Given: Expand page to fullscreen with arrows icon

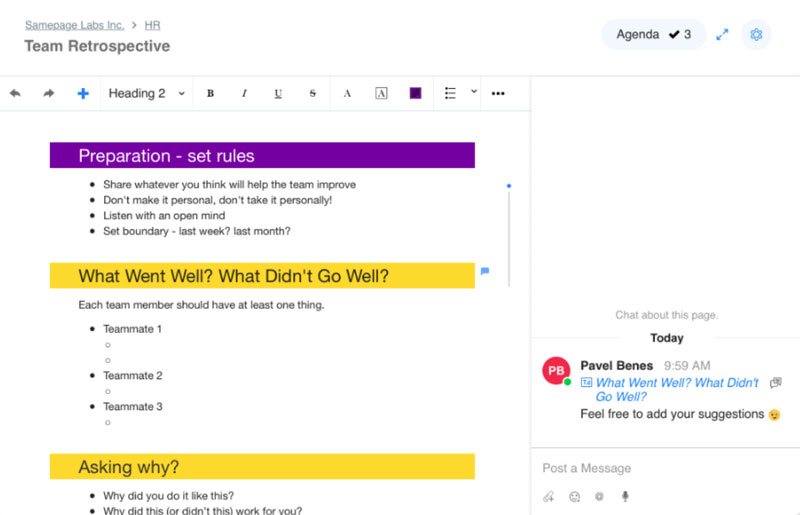Looking at the screenshot, I should pos(722,35).
